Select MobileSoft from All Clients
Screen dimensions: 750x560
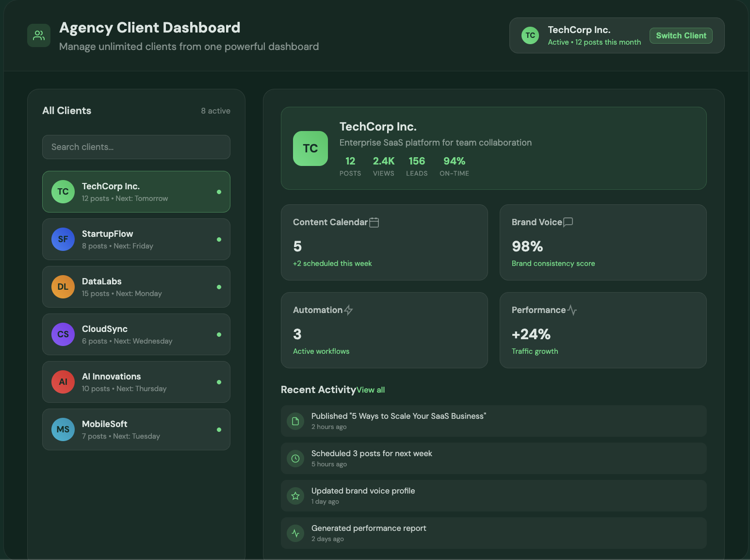[136, 429]
